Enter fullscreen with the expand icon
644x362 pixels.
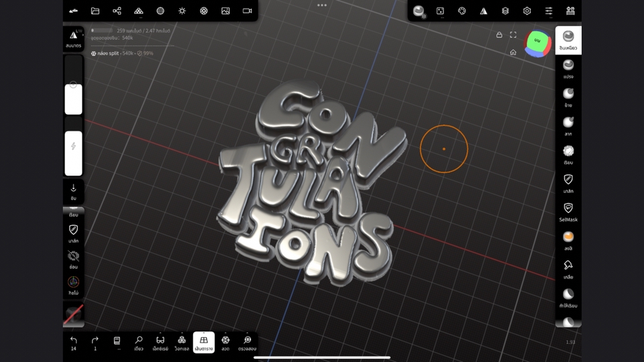513,35
